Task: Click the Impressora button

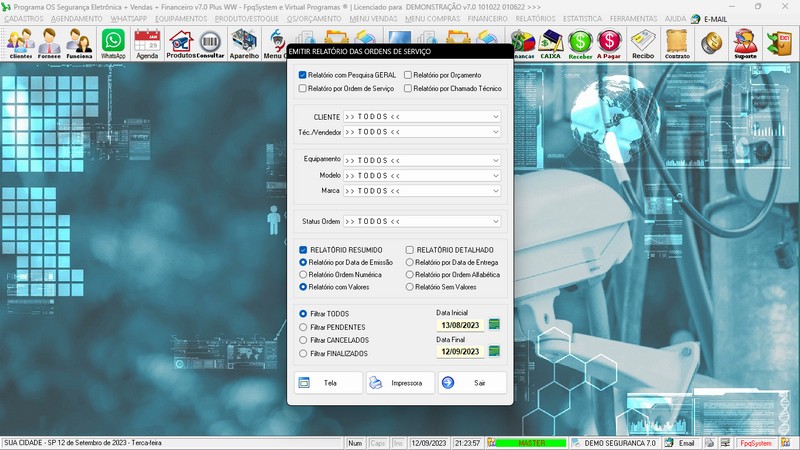Action: click(x=400, y=382)
